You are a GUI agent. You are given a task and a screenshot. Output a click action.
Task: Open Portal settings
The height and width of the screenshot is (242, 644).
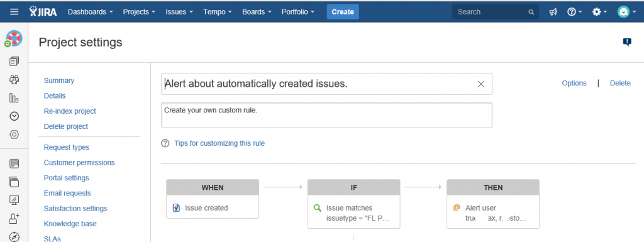[67, 178]
